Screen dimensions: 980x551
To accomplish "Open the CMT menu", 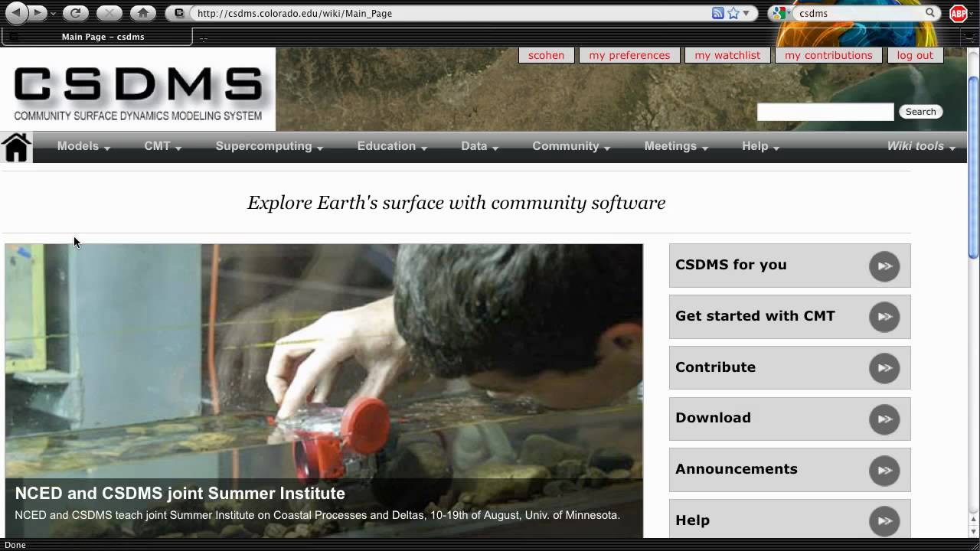I will pyautogui.click(x=162, y=146).
